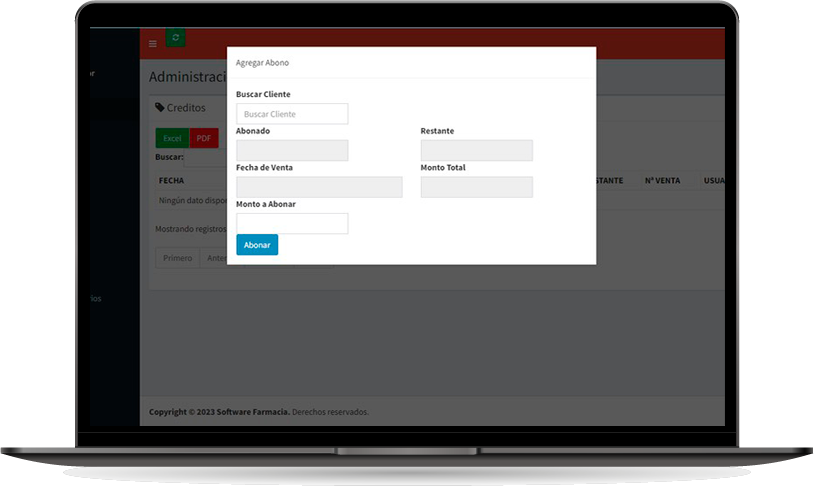
Task: Export table with the Excel button
Action: (x=172, y=138)
